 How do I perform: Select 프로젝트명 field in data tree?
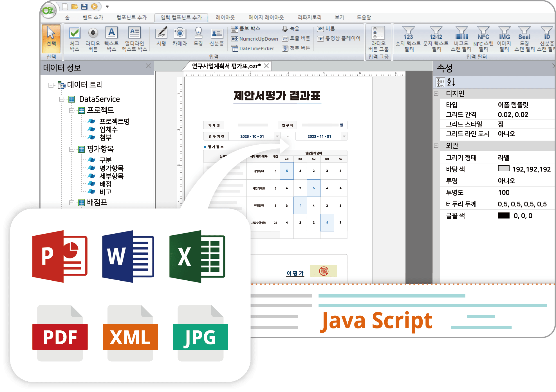tap(114, 121)
